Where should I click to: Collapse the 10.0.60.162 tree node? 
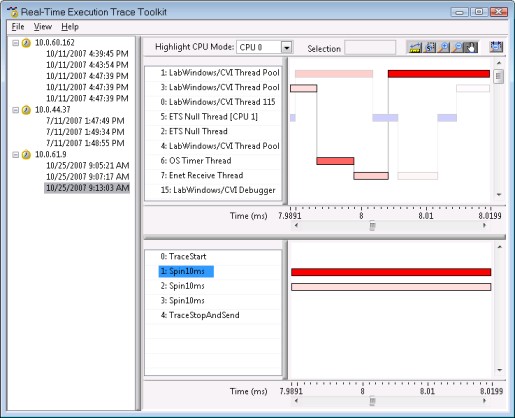tap(15, 43)
